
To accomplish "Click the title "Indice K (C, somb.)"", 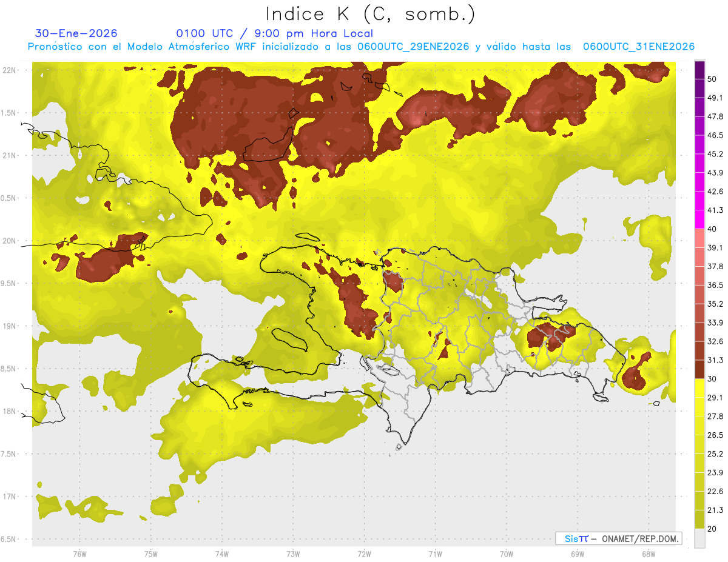I will (371, 14).
